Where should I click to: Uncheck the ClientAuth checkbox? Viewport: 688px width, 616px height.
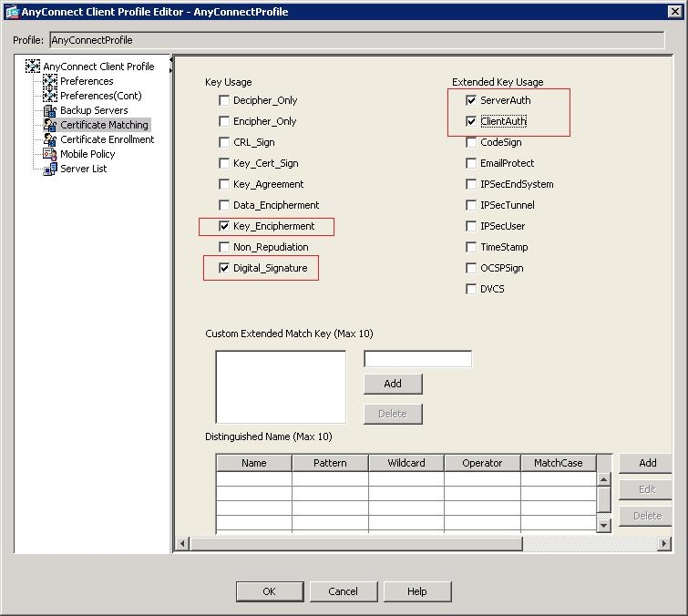471,121
